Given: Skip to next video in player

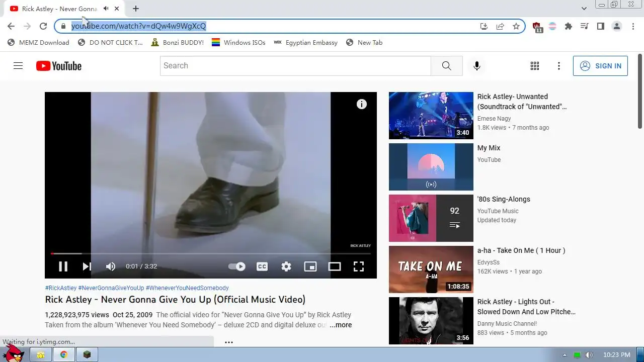Looking at the screenshot, I should [x=87, y=266].
